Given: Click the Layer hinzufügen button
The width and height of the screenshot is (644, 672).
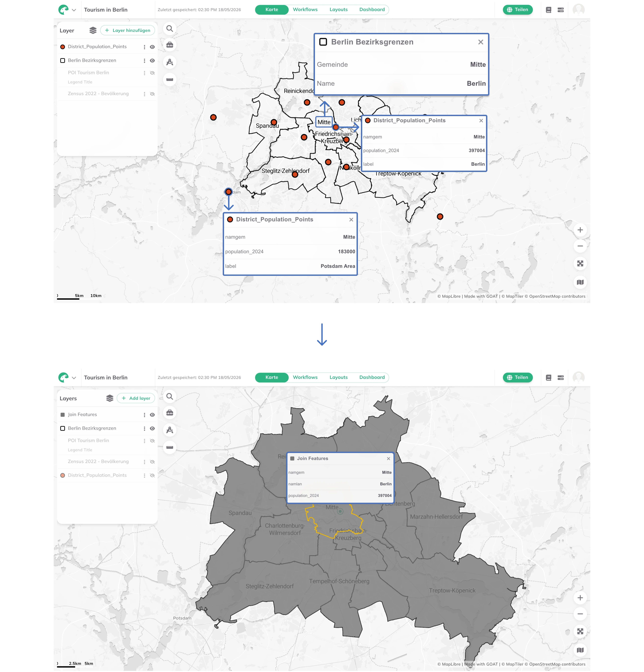Looking at the screenshot, I should tap(127, 31).
